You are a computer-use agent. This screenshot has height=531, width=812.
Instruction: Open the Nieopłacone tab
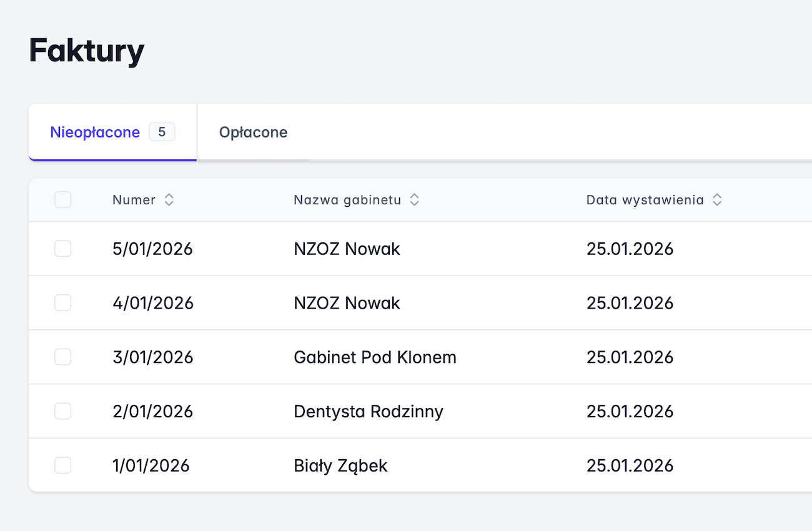95,132
